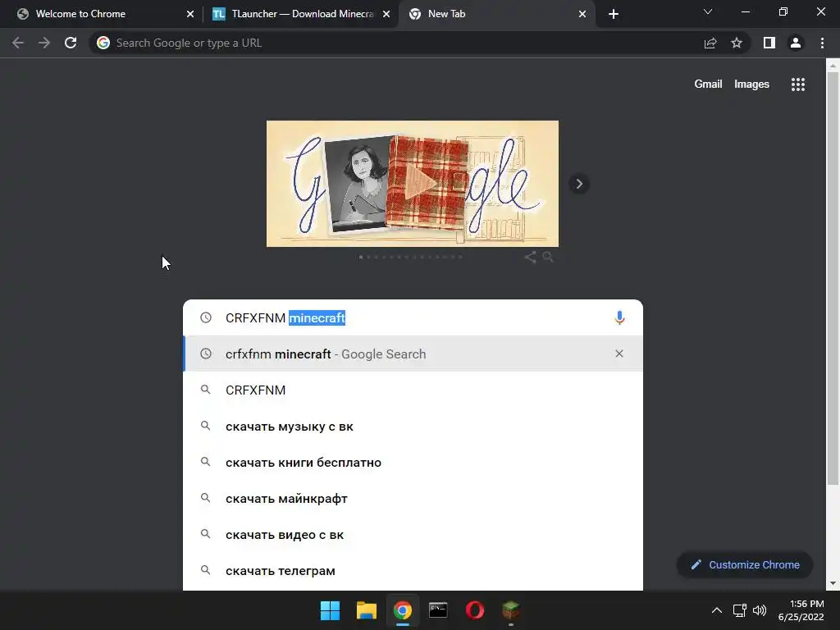Open the Windows Start menu
The width and height of the screenshot is (840, 630).
click(330, 610)
